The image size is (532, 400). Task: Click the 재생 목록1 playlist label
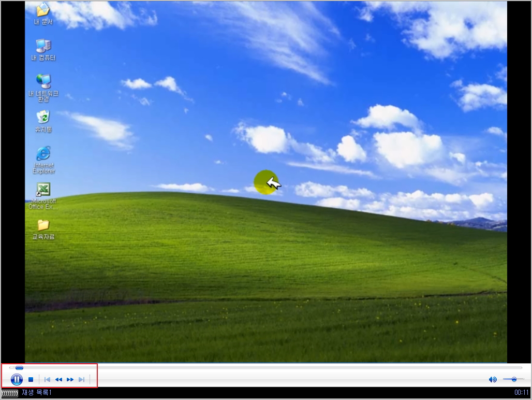pyautogui.click(x=37, y=393)
